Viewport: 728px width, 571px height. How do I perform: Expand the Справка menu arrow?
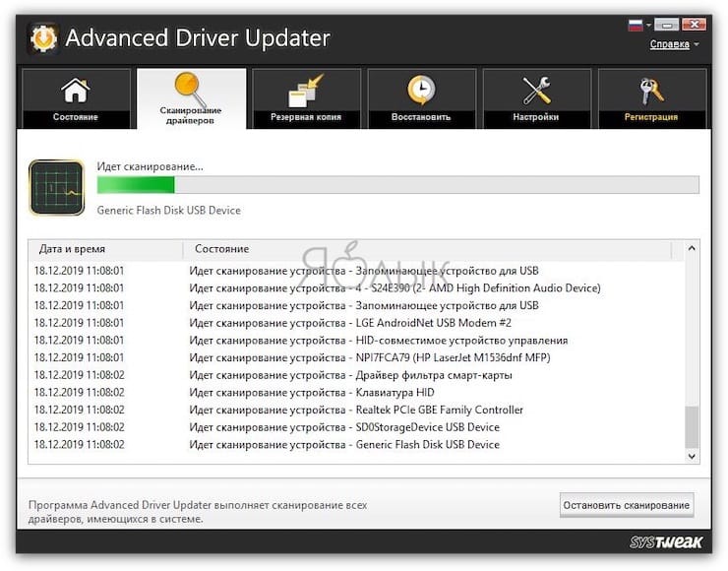click(696, 44)
